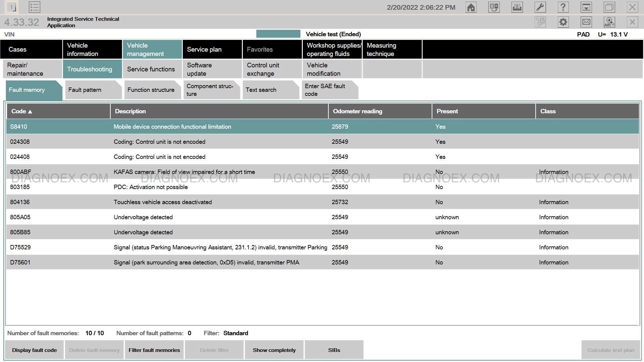
Task: Open Control unit exchange submenu
Action: tap(272, 69)
